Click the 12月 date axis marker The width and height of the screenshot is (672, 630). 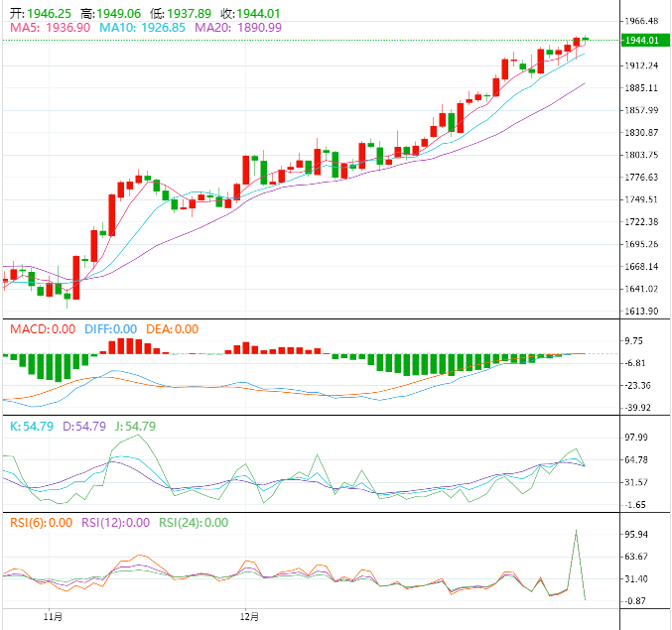coord(249,617)
